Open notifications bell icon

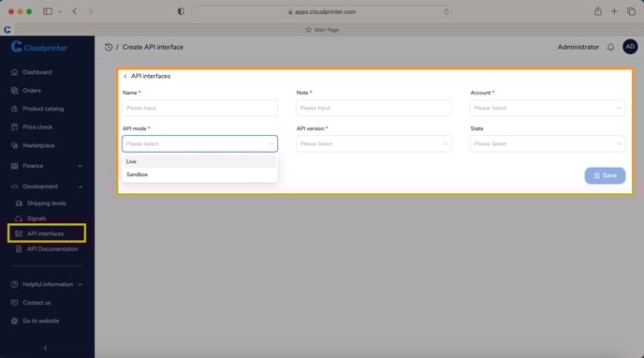coord(610,47)
